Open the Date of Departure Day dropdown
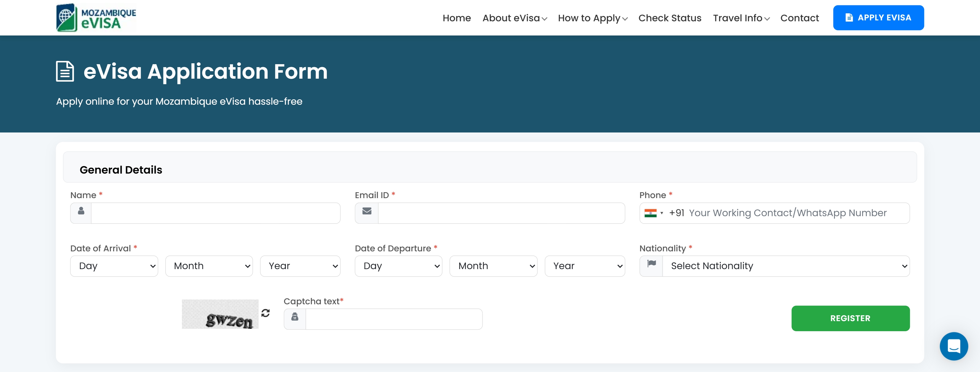The height and width of the screenshot is (372, 980). coord(398,266)
